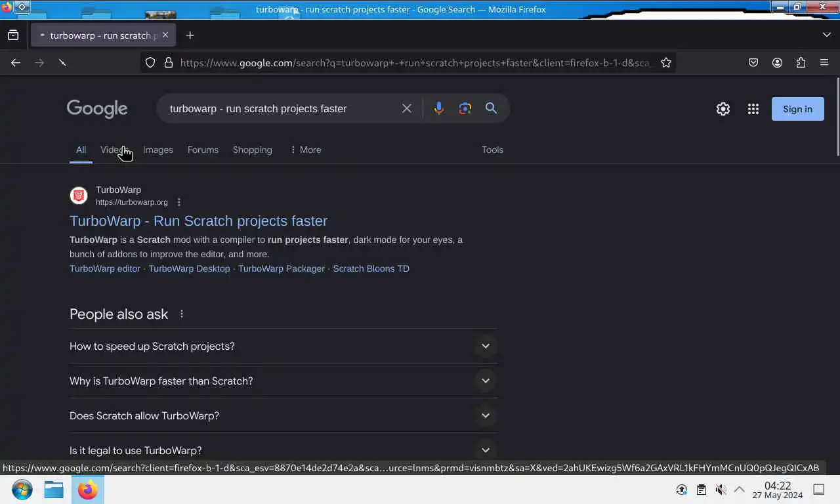Open the Scratch Bloons TD sitelink
The height and width of the screenshot is (504, 840).
(x=371, y=268)
